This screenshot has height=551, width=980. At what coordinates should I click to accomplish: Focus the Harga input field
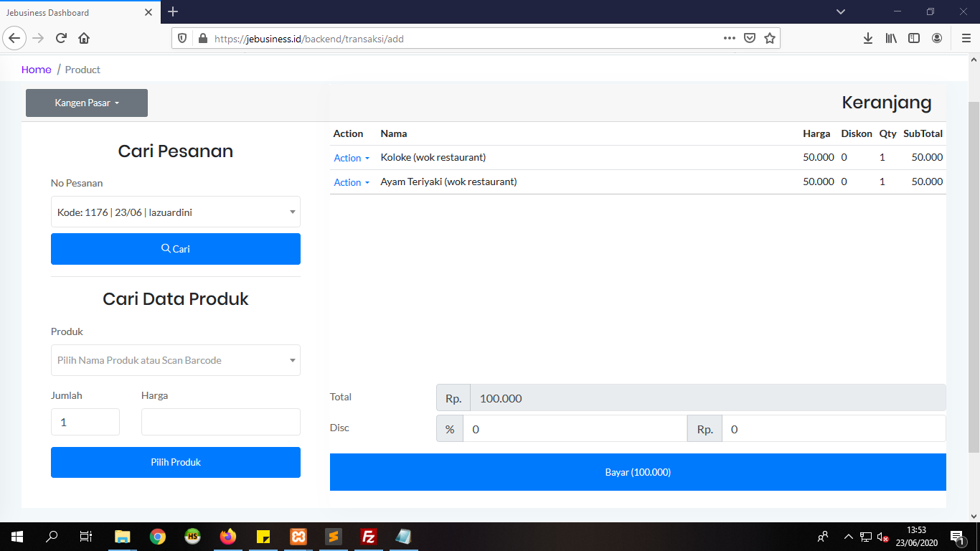pyautogui.click(x=220, y=422)
